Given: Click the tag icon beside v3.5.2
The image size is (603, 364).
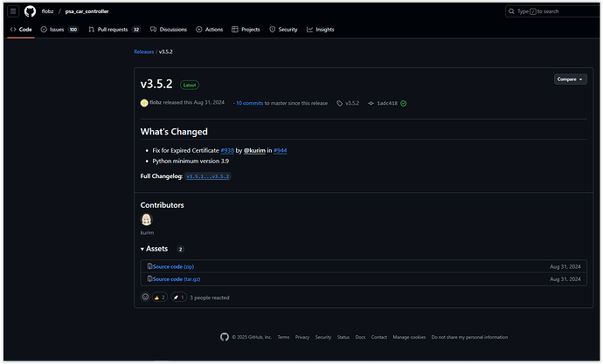Looking at the screenshot, I should click(x=340, y=103).
